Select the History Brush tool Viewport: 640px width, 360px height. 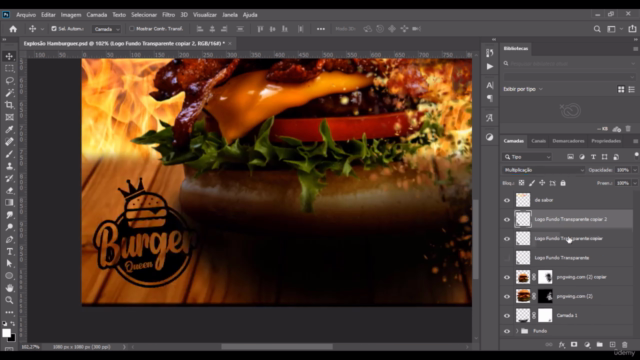click(x=9, y=178)
